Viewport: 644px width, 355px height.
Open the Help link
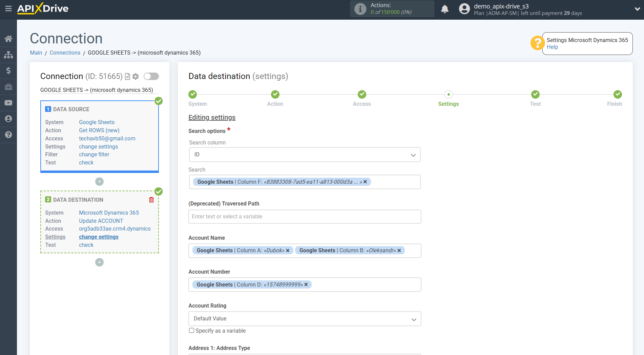[x=552, y=47]
